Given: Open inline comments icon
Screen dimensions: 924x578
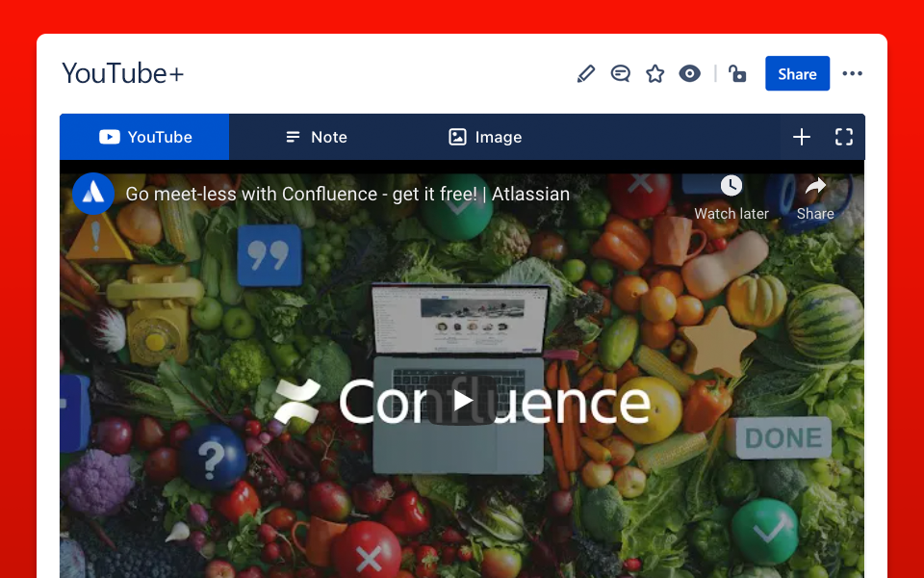Looking at the screenshot, I should point(621,73).
